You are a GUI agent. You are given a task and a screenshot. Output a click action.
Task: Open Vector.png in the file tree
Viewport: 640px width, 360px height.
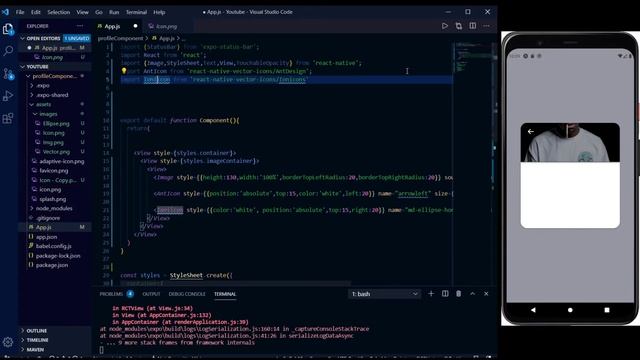56,151
